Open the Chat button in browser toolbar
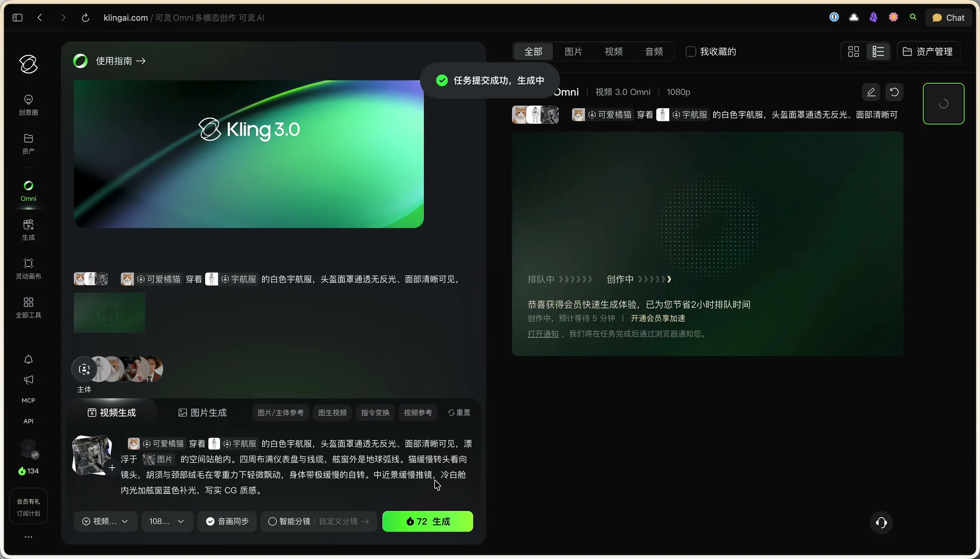This screenshot has width=980, height=559. pos(948,18)
